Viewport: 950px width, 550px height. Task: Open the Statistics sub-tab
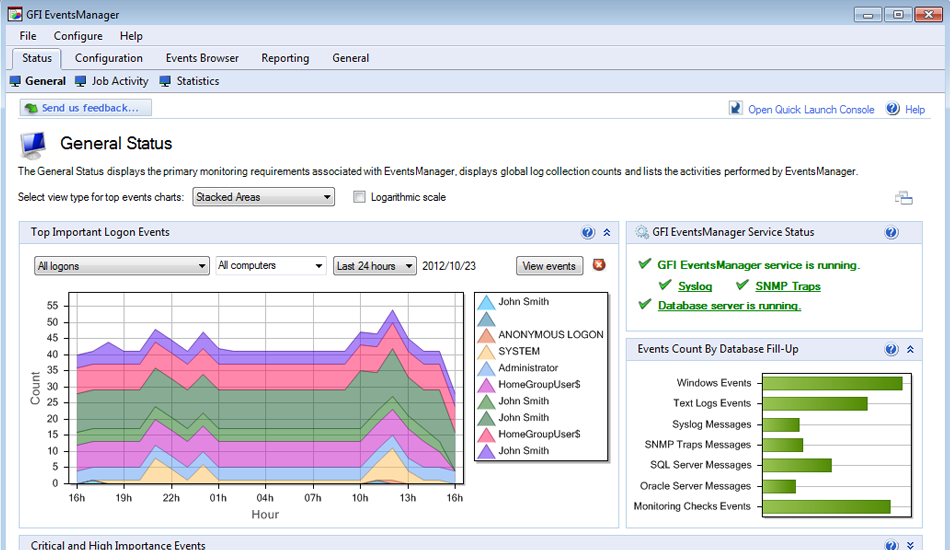tap(198, 81)
